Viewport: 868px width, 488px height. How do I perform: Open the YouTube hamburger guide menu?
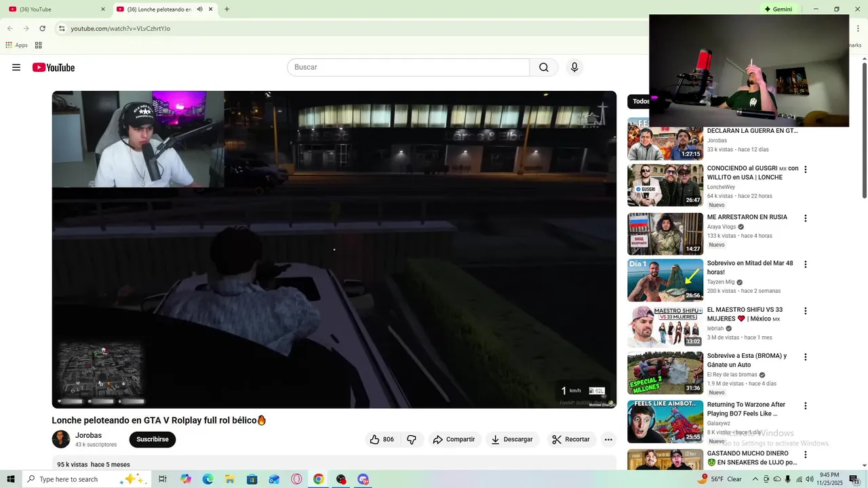pos(16,67)
